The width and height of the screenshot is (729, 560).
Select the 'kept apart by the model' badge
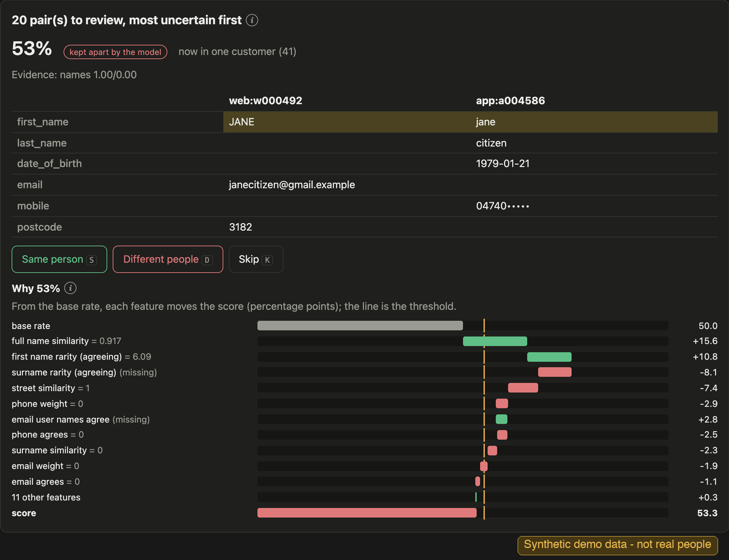(x=115, y=52)
